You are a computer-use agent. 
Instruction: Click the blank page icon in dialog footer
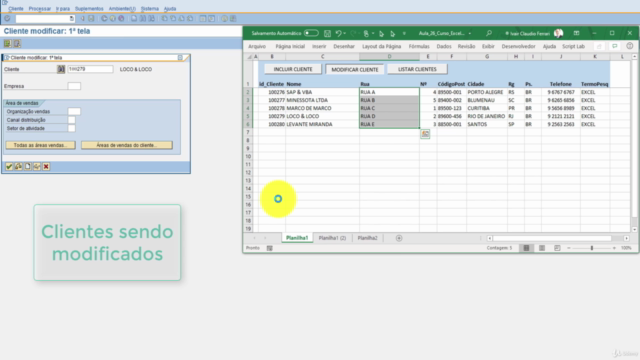(27, 167)
